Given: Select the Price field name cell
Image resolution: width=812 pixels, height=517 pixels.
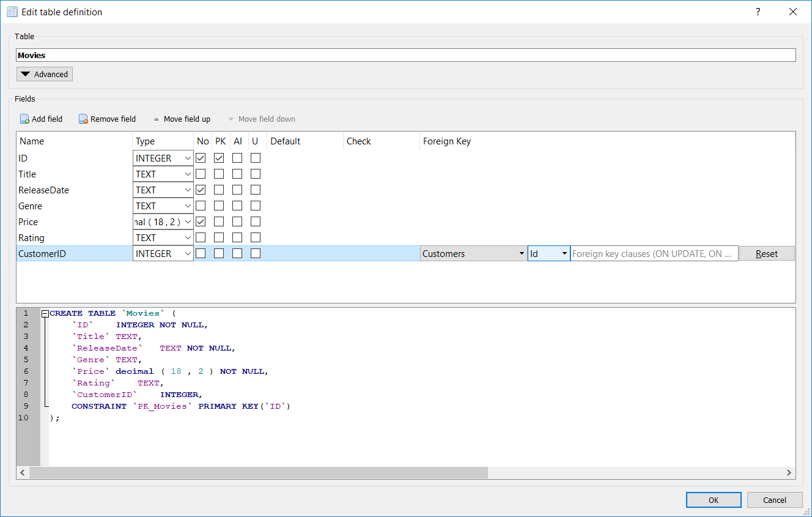Looking at the screenshot, I should pyautogui.click(x=75, y=222).
